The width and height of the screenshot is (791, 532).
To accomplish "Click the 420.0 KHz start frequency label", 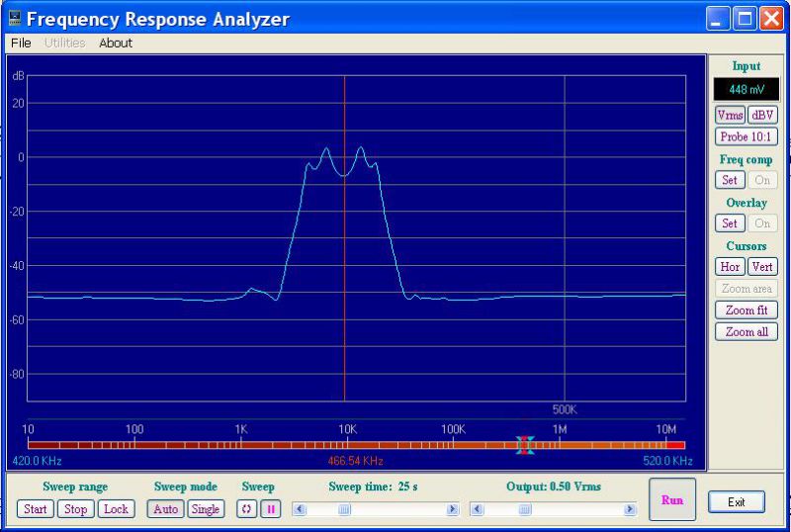I will click(x=37, y=461).
